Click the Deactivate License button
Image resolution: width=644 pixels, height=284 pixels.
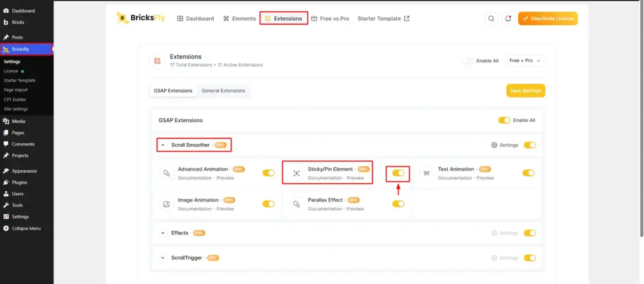coord(548,18)
